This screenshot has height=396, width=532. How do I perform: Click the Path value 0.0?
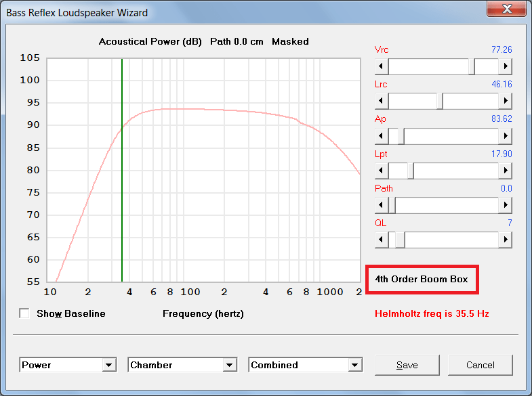(506, 188)
